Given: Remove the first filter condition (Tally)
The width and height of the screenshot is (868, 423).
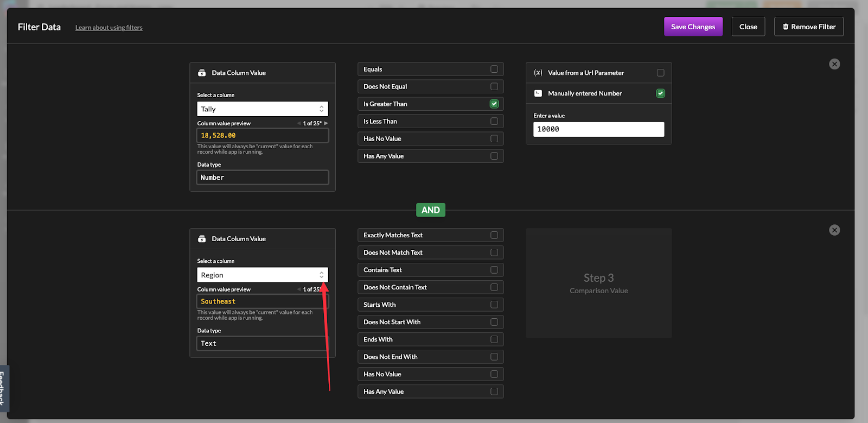Looking at the screenshot, I should [834, 64].
